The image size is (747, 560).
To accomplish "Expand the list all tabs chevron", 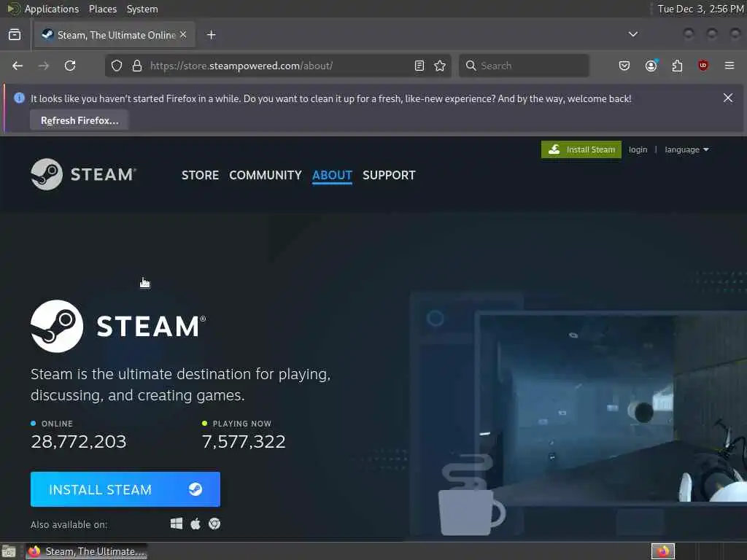I will 633,34.
